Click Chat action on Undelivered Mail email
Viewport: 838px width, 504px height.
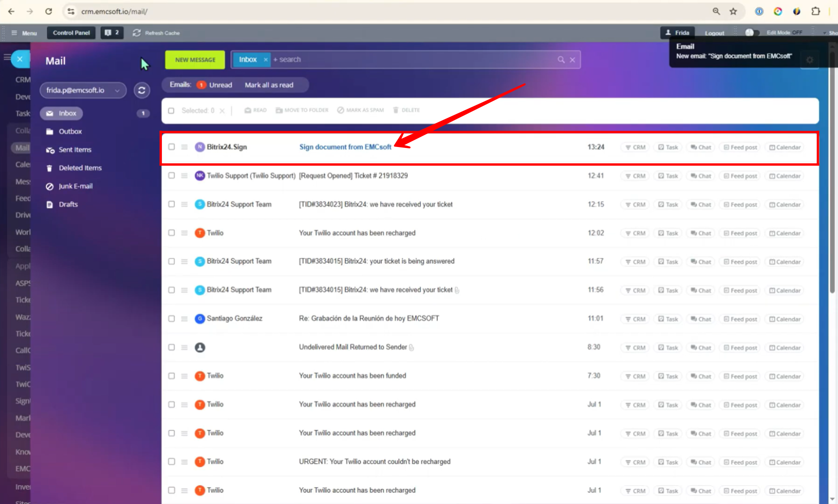pyautogui.click(x=701, y=348)
